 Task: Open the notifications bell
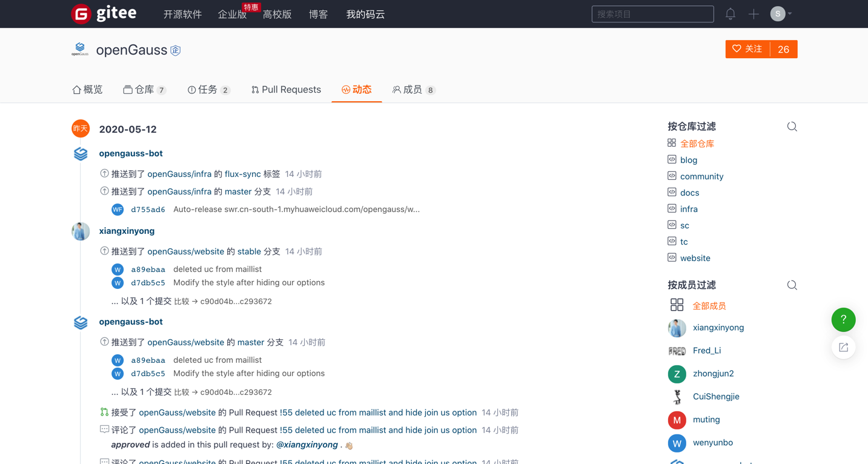[x=730, y=14]
